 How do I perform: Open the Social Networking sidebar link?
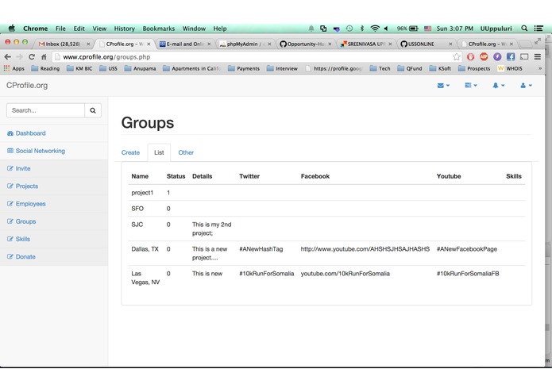pyautogui.click(x=41, y=151)
